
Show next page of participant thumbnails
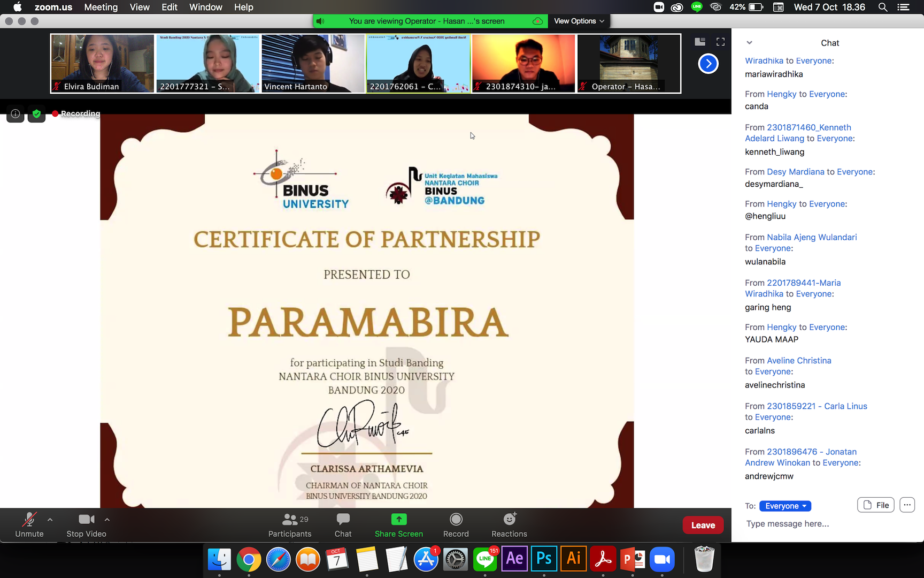[708, 64]
